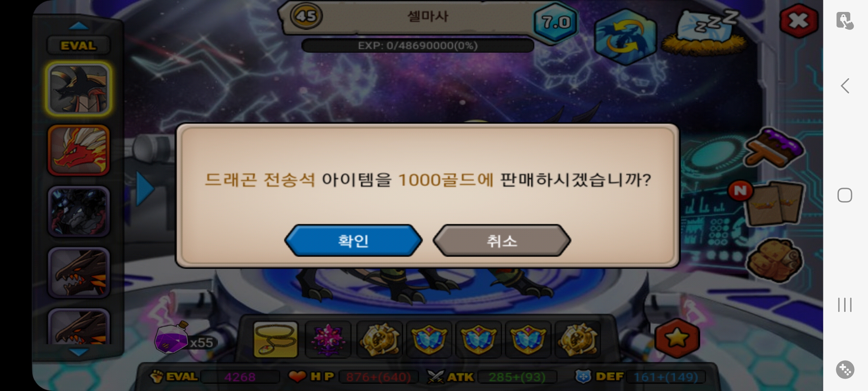Select the highlighted black dragon thumbnail

78,89
